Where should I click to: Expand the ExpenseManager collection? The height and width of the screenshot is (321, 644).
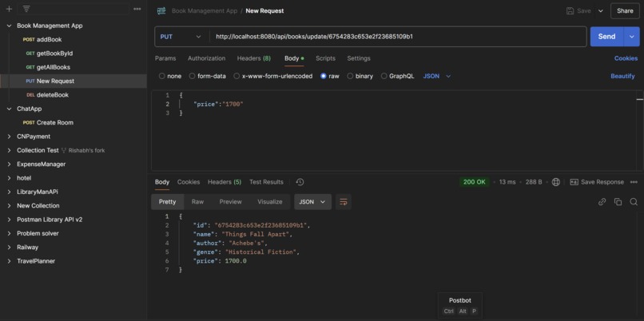click(x=9, y=164)
